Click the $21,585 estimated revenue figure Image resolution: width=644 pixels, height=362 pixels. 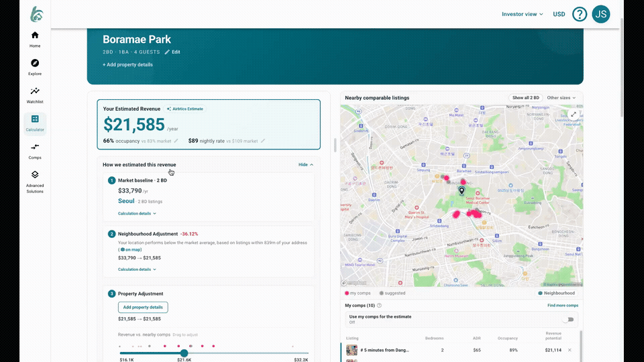pyautogui.click(x=134, y=125)
